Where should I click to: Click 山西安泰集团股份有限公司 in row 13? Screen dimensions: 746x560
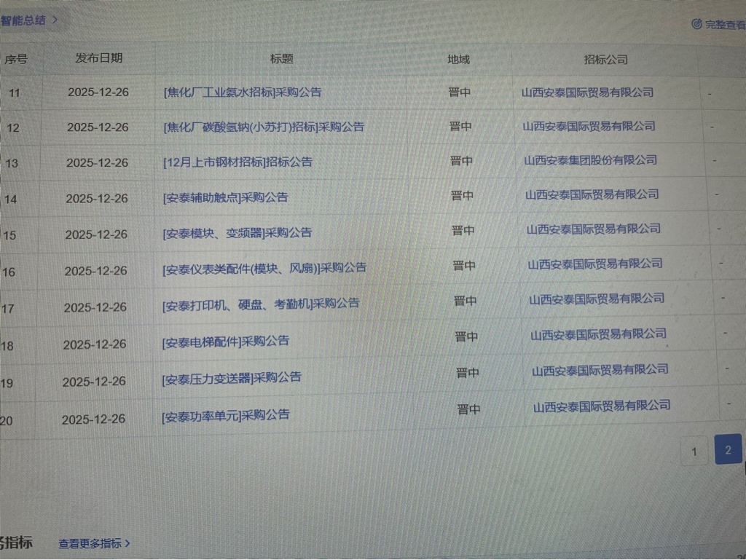click(x=590, y=160)
